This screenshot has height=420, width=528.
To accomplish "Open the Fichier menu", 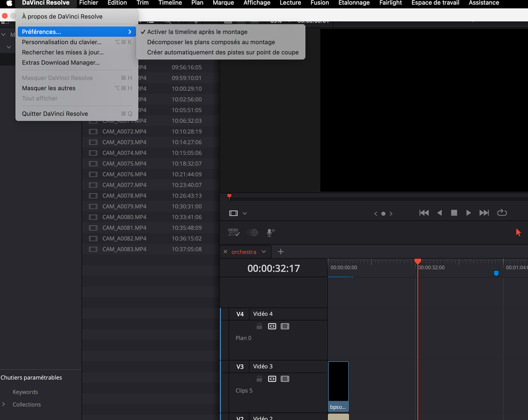I will [x=89, y=3].
